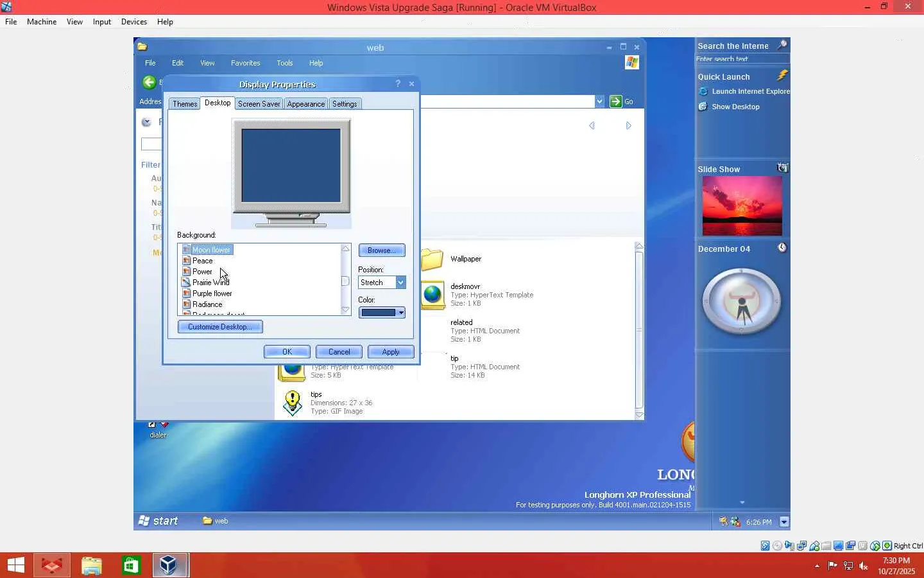The height and width of the screenshot is (578, 924).
Task: Click the host Windows Start button
Action: point(15,565)
